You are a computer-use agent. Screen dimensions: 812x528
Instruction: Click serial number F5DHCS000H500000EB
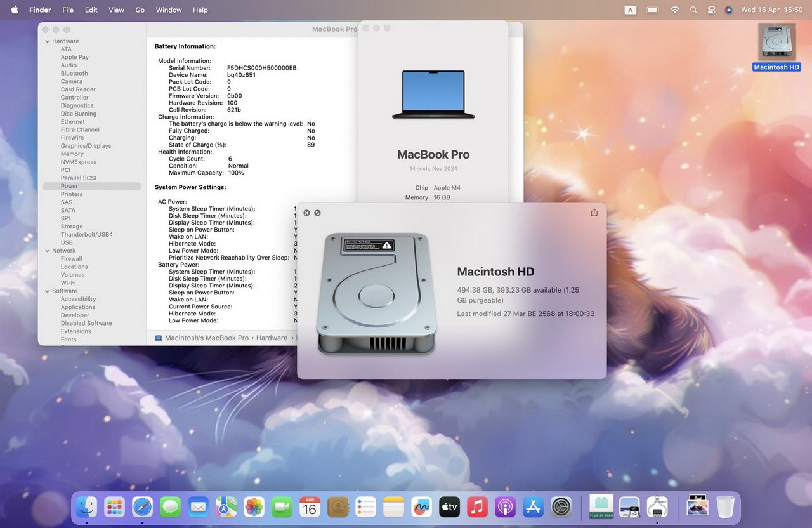(262, 68)
